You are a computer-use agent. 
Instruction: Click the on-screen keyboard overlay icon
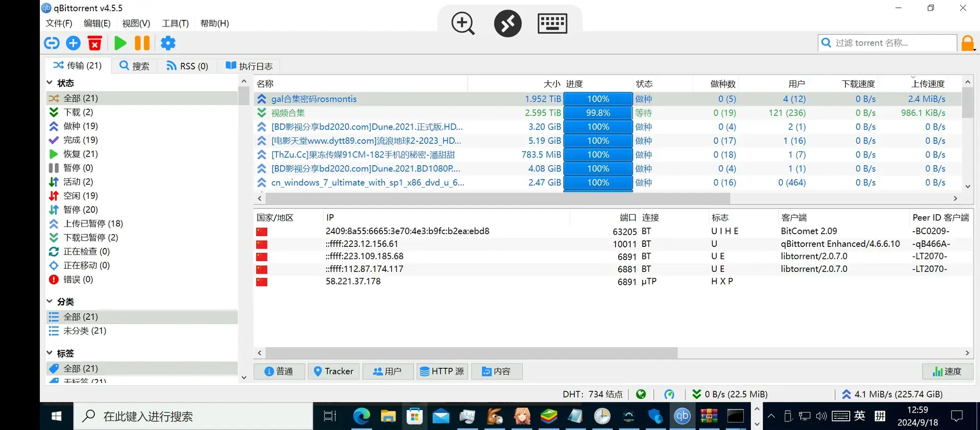pos(552,23)
